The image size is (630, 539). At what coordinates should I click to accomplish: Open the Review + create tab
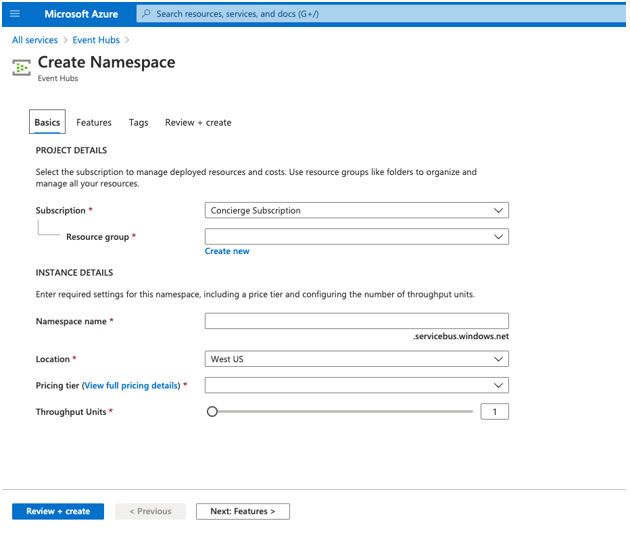[198, 123]
